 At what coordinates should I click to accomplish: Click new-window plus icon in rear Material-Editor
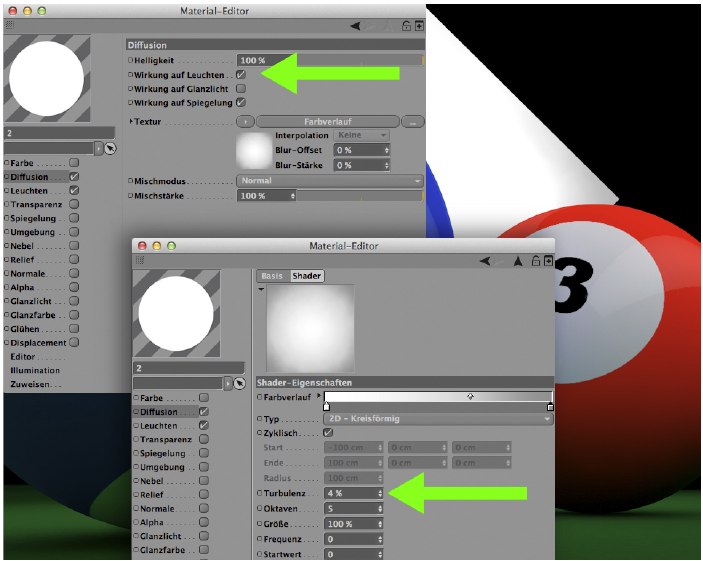pos(419,26)
